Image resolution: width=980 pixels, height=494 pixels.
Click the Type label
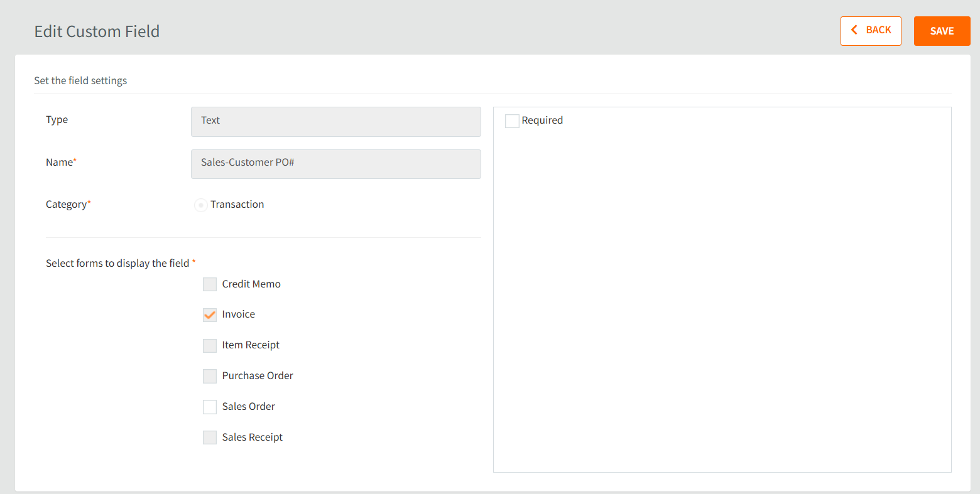point(57,119)
